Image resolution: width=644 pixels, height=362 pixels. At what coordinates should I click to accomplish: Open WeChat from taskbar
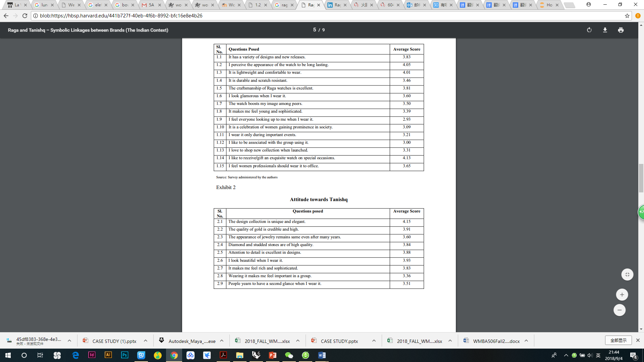click(x=289, y=355)
